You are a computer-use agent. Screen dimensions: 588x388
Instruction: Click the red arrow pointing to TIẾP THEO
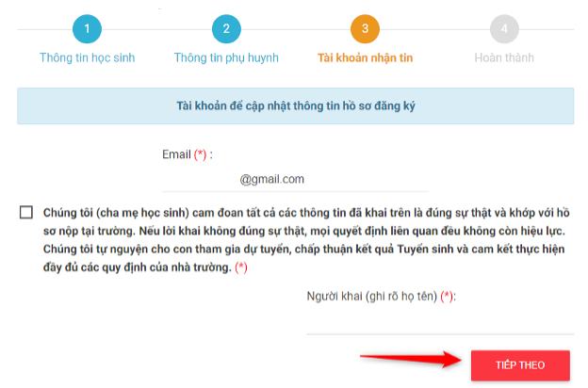click(x=411, y=359)
